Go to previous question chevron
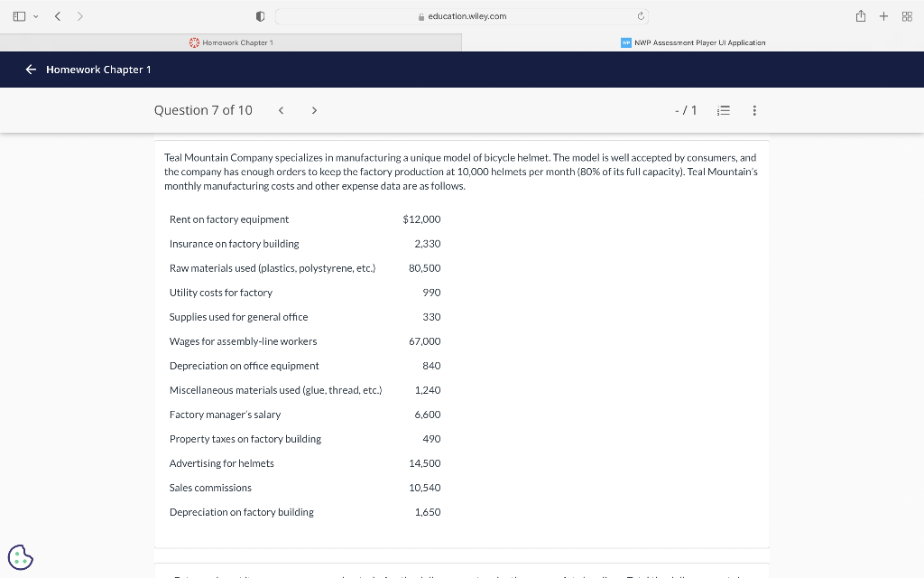The image size is (924, 578). pyautogui.click(x=282, y=110)
